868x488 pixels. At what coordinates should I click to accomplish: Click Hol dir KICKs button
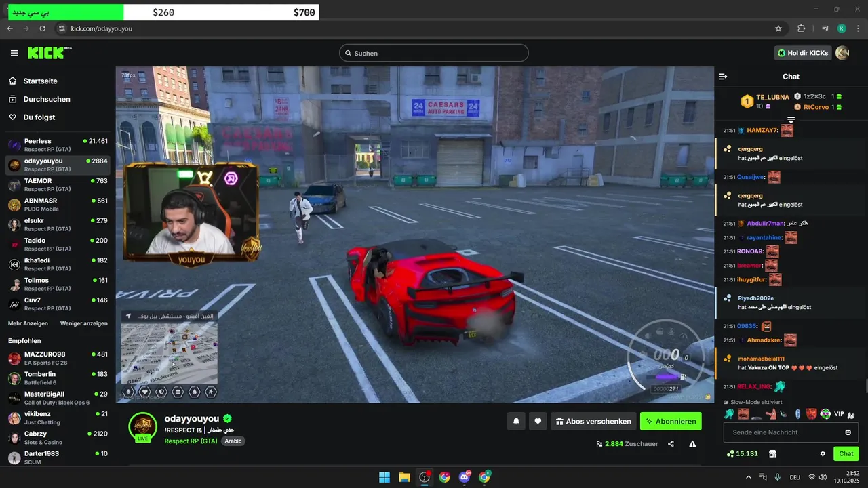(803, 53)
